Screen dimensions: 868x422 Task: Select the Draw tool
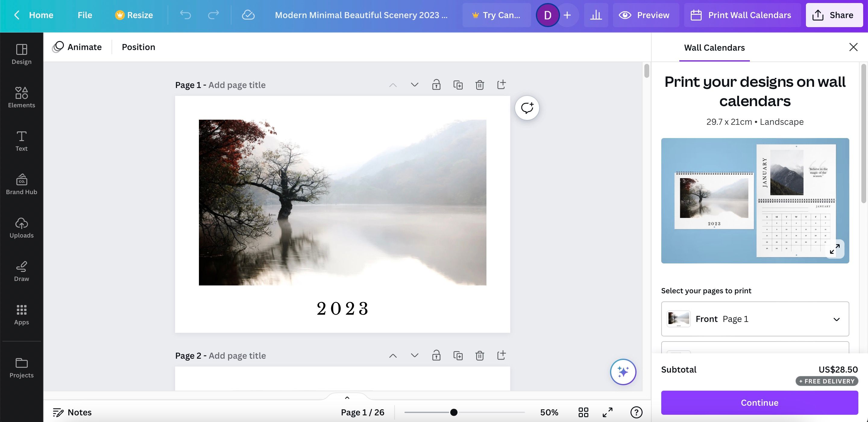pos(21,271)
